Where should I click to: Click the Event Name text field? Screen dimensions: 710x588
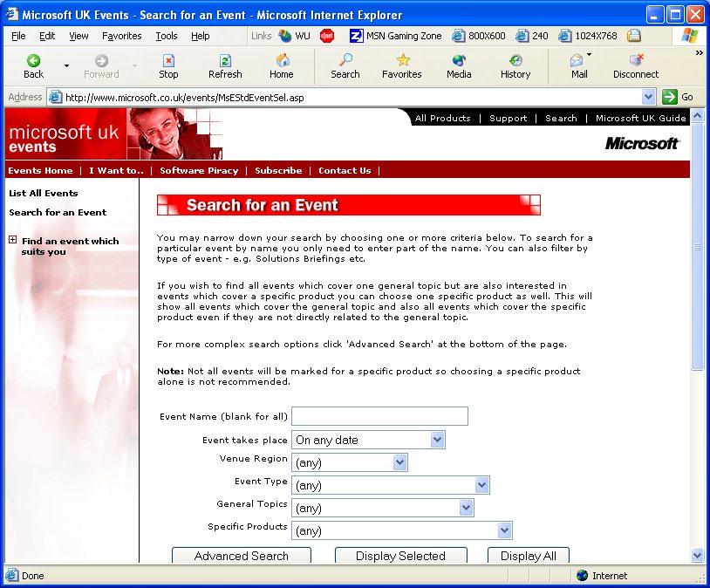pyautogui.click(x=379, y=416)
